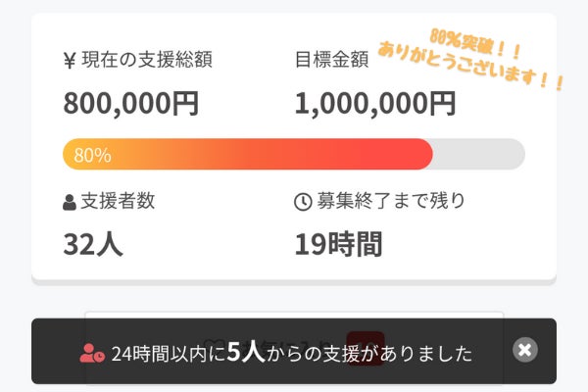Click the 目標金額 label
Image resolution: width=588 pixels, height=392 pixels.
tap(331, 61)
